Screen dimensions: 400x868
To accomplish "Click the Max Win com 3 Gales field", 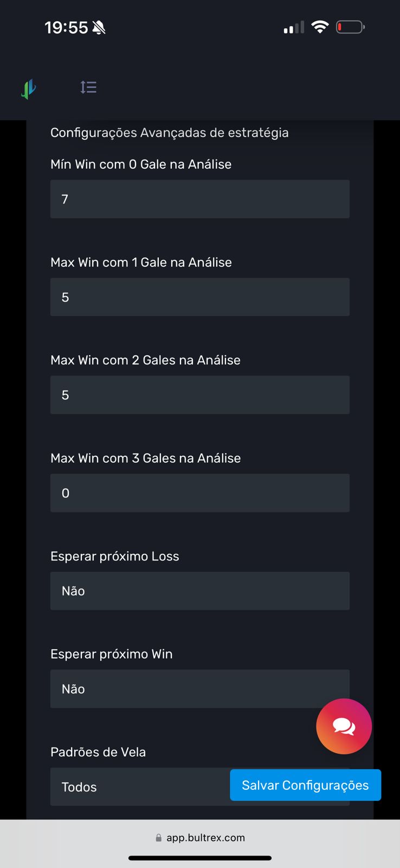I will point(199,493).
